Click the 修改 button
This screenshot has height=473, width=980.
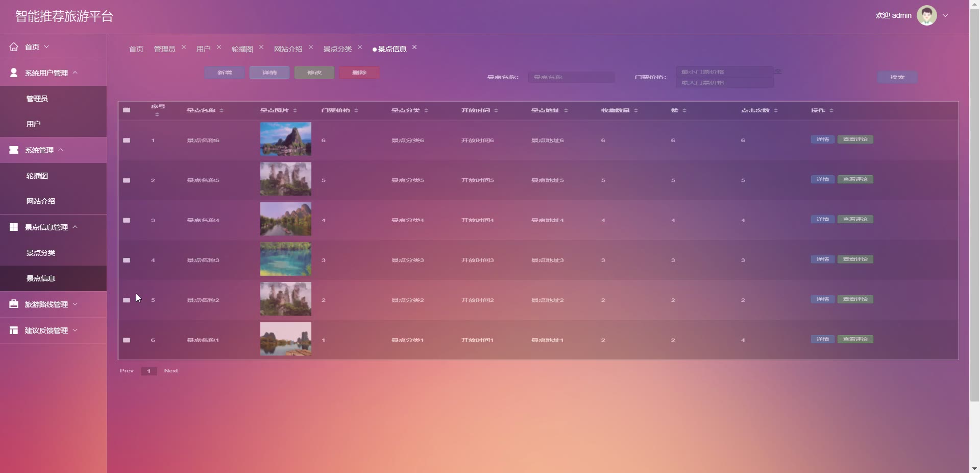[314, 73]
